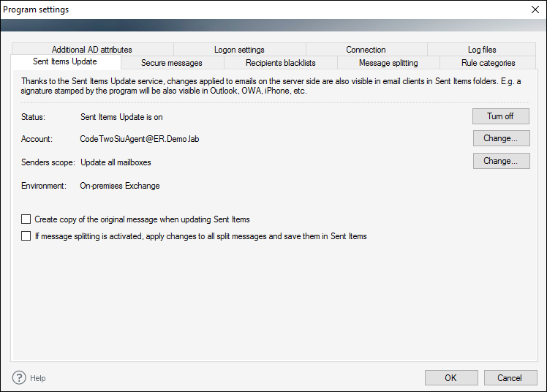Show the Message splitting tab
The image size is (547, 392).
388,63
